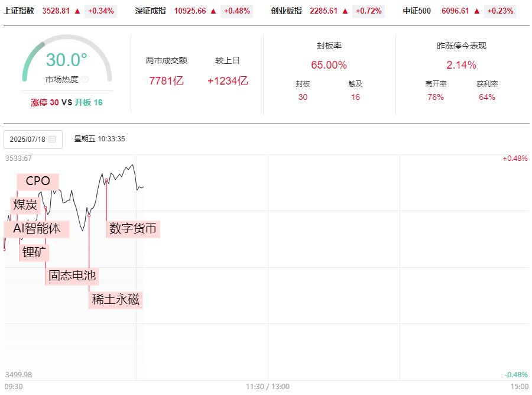This screenshot has width=532, height=395.
Task: Click the up arrow beside 深证成指 value
Action: (213, 11)
